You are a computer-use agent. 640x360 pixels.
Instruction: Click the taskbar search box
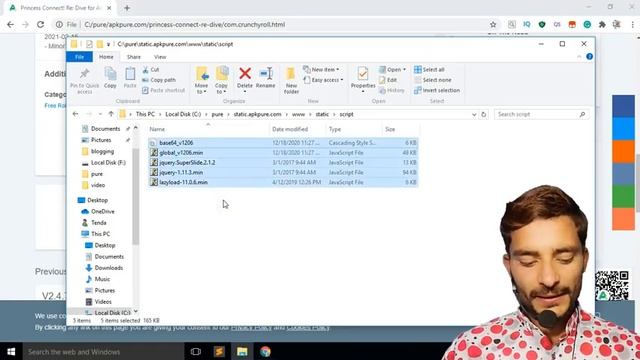(x=103, y=351)
